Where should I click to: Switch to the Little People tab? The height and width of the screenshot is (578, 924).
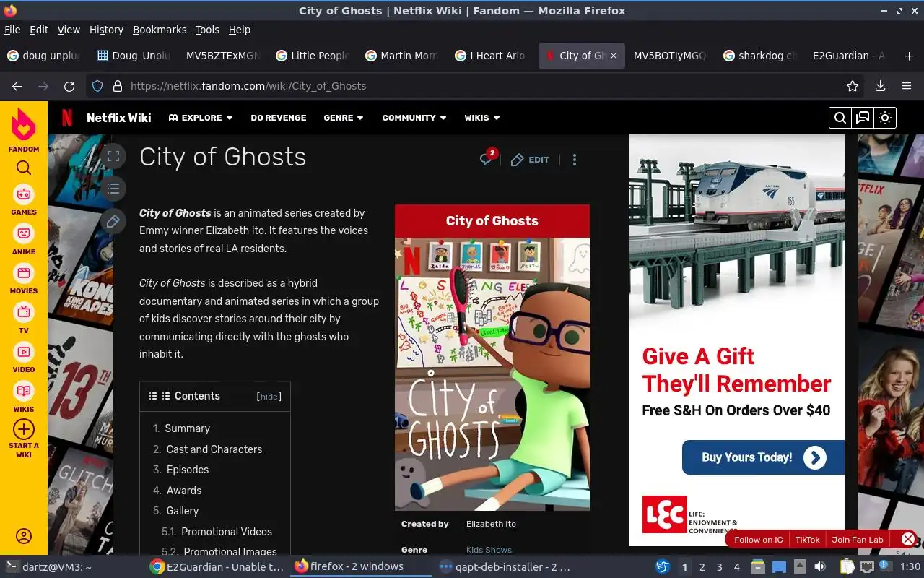(x=312, y=56)
